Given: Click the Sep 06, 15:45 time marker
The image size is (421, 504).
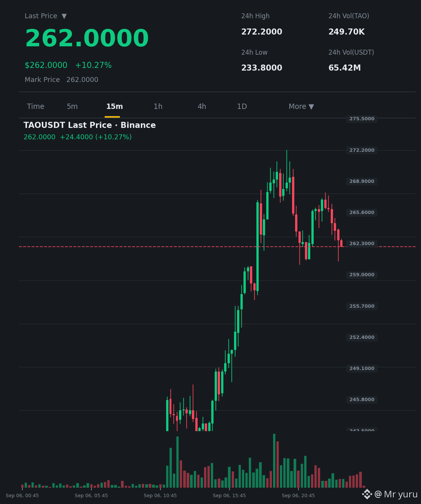Looking at the screenshot, I should coord(229,496).
